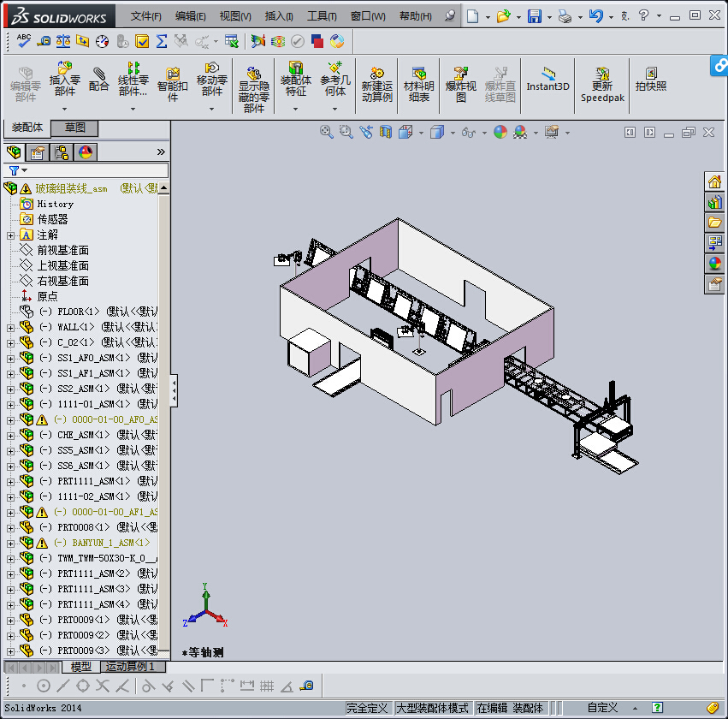Open Linear Component Pattern tool
Screen dimensions: 728x719
[x=133, y=79]
